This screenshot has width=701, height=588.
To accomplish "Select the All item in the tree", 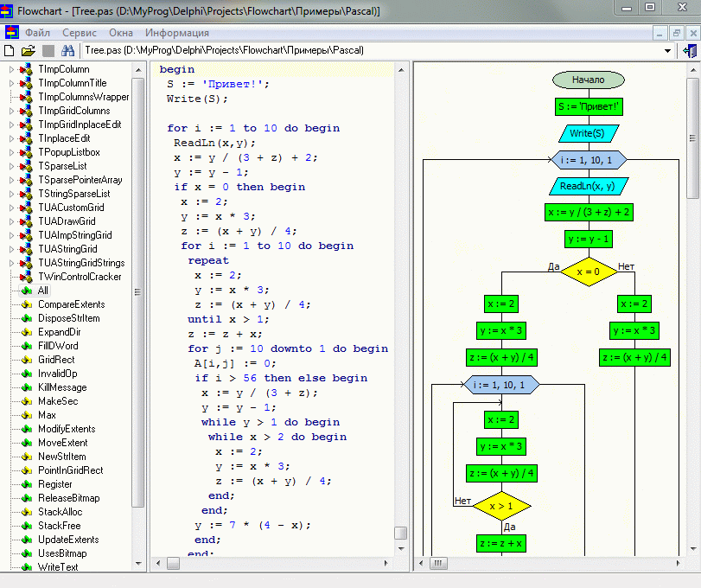I will 43,291.
